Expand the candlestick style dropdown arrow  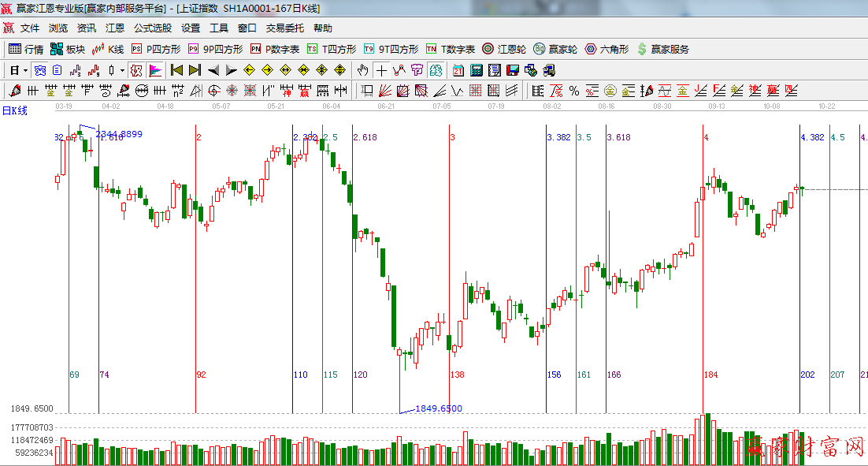122,70
